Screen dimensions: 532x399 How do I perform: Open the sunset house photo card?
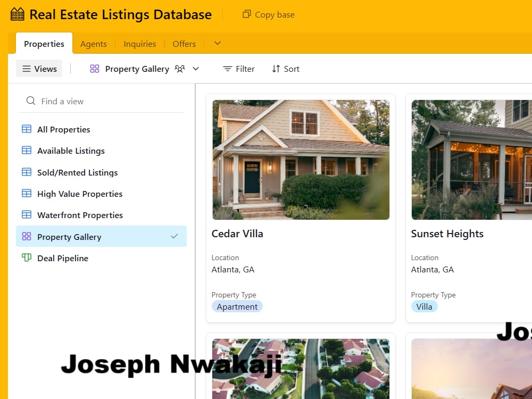pyautogui.click(x=471, y=369)
